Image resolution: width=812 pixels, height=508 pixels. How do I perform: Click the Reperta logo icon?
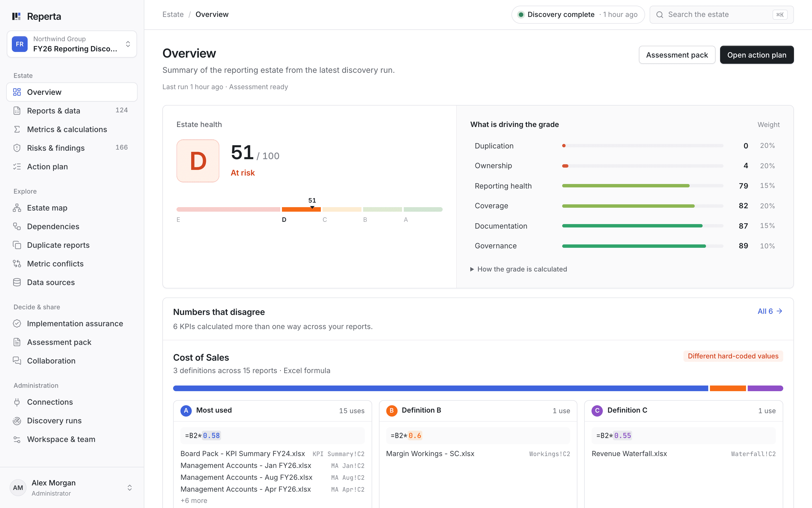(16, 16)
